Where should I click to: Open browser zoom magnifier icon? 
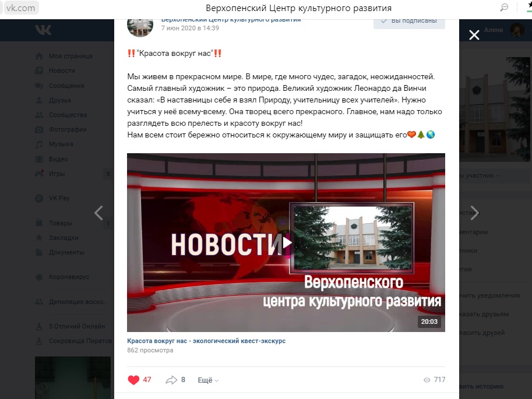pyautogui.click(x=505, y=8)
